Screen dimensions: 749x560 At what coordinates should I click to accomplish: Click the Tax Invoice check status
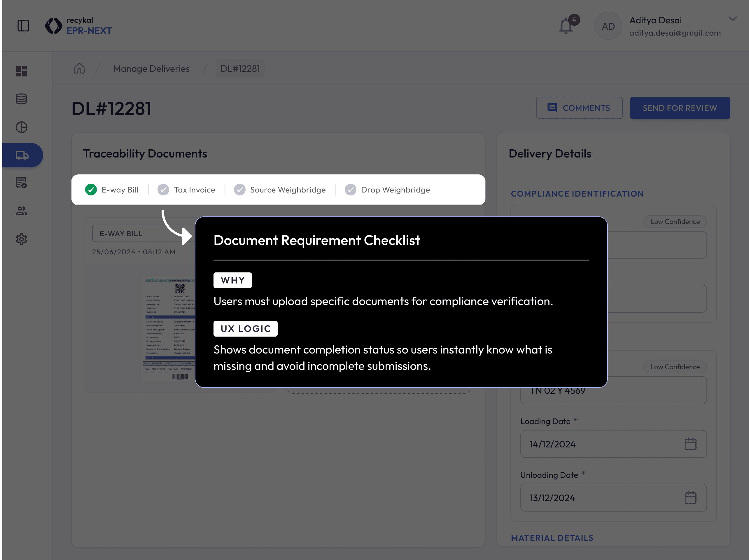coord(163,190)
